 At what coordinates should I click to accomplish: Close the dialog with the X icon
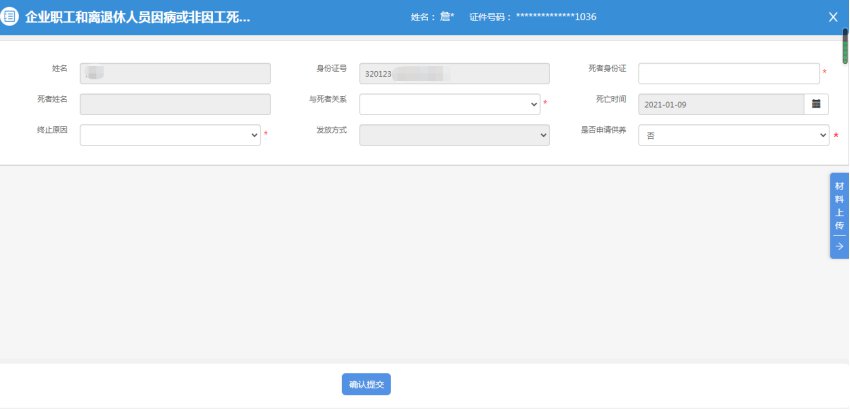[833, 17]
